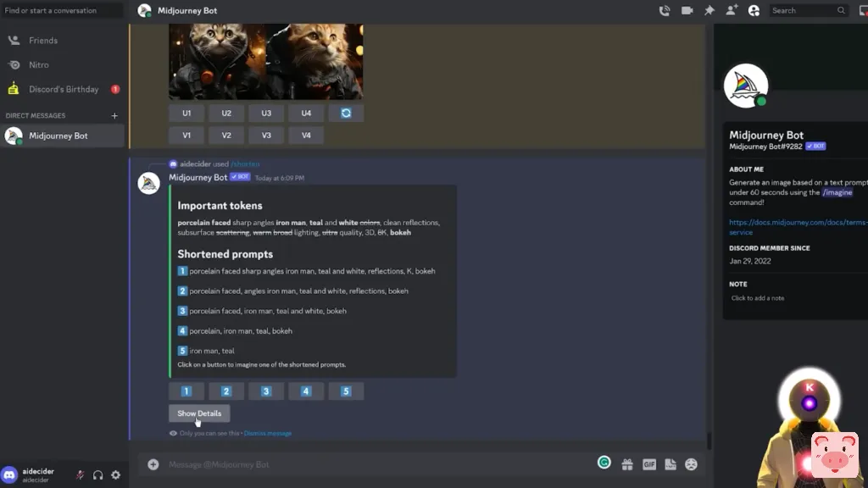Open pinned messages icon
The width and height of the screenshot is (868, 488).
[709, 10]
